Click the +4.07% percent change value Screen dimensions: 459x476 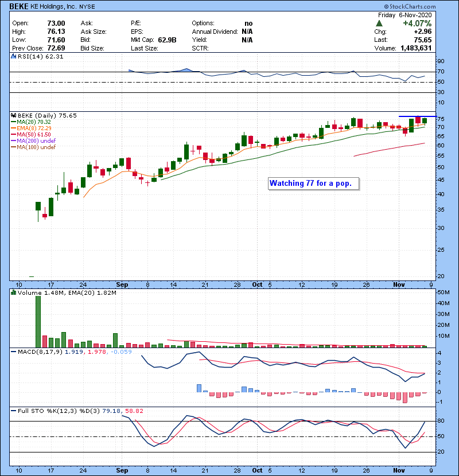point(417,24)
